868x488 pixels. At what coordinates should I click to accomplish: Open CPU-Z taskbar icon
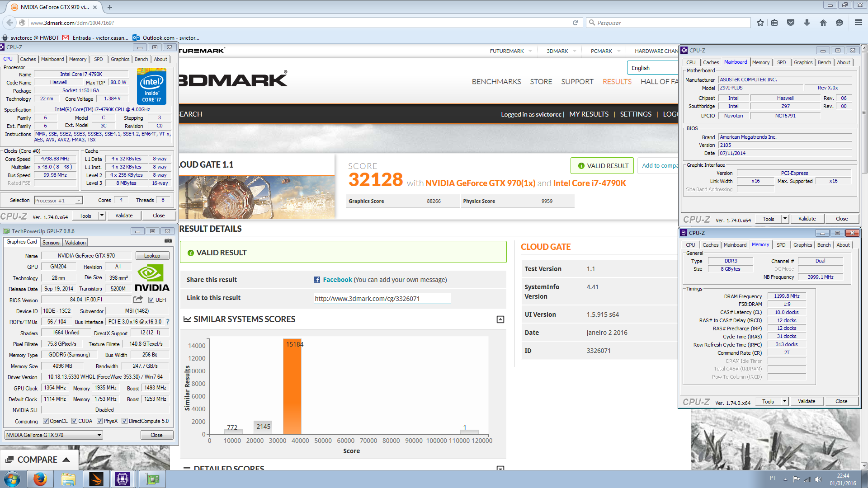[x=123, y=479]
